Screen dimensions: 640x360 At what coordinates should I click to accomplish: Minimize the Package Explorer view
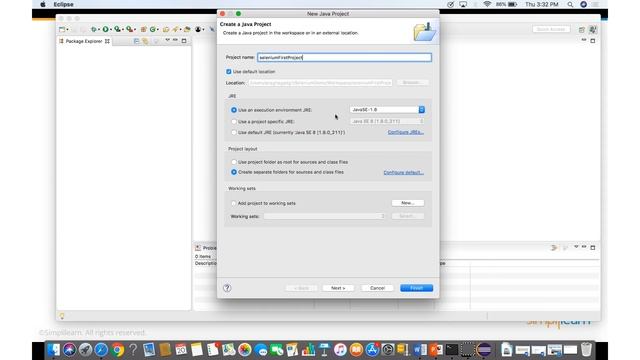pyautogui.click(x=176, y=40)
